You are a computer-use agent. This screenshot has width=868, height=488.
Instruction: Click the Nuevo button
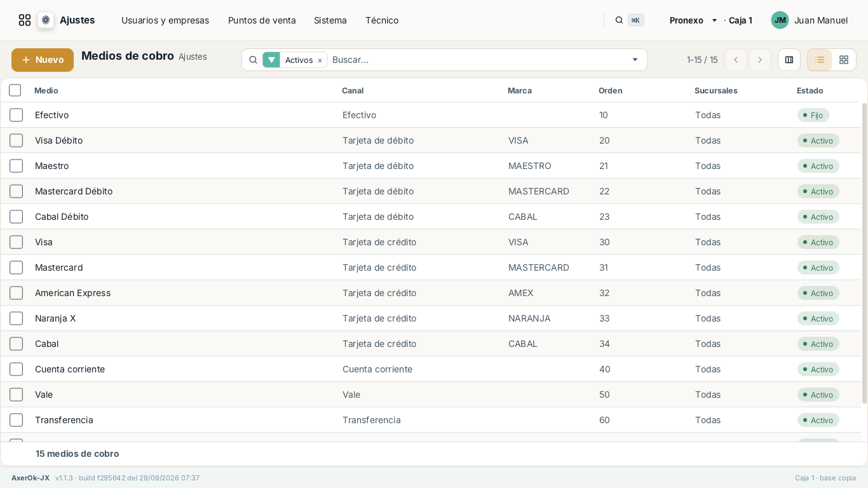point(43,60)
